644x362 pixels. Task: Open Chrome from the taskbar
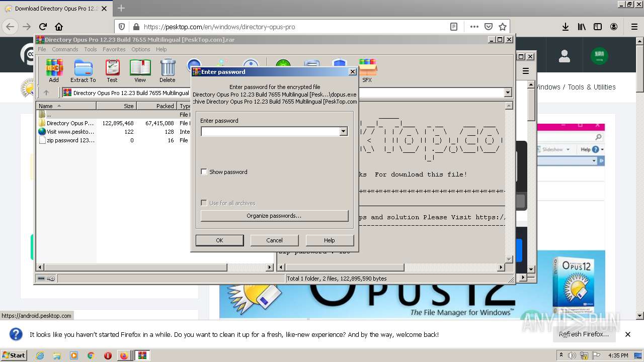tap(91, 355)
